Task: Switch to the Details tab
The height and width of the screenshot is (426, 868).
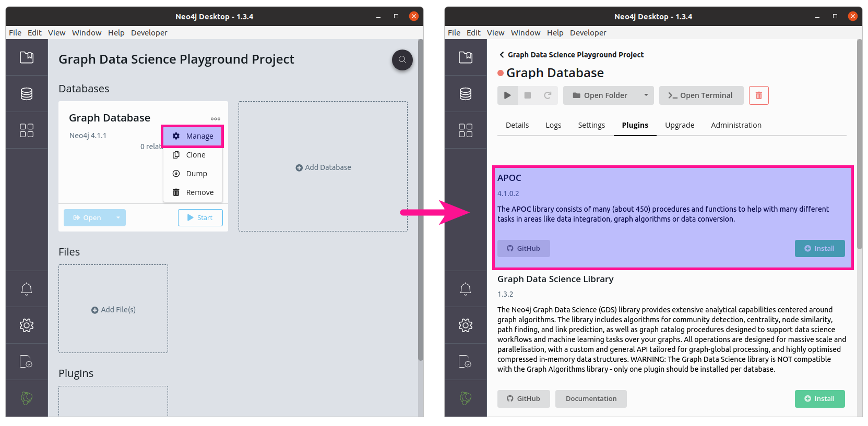Action: coord(517,125)
